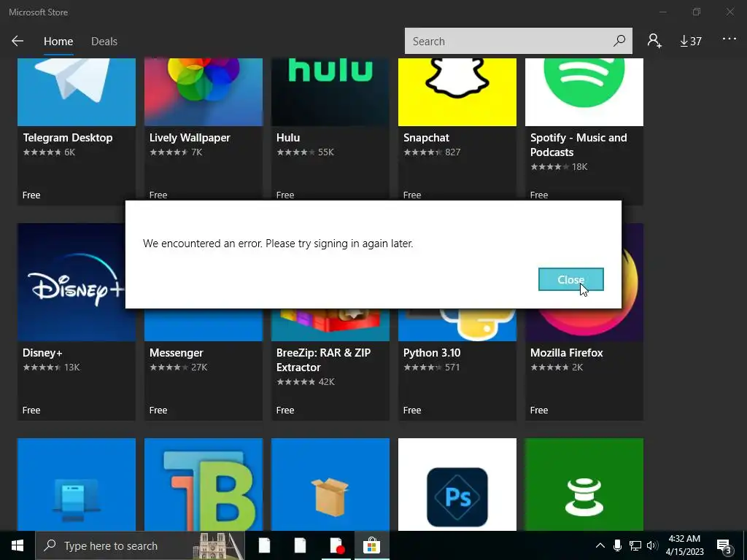Click the Telegram Desktop 6K rating
The image size is (747, 560).
click(x=49, y=152)
